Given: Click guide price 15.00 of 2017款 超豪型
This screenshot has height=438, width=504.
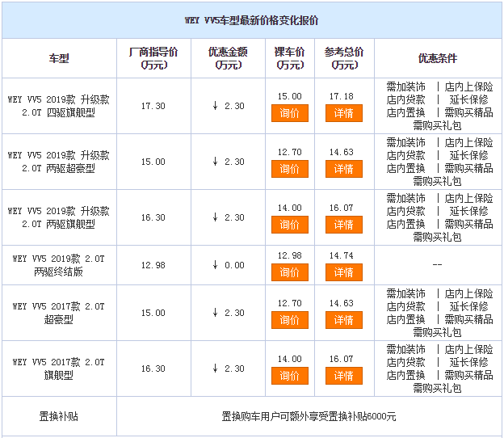Looking at the screenshot, I should (x=153, y=313).
